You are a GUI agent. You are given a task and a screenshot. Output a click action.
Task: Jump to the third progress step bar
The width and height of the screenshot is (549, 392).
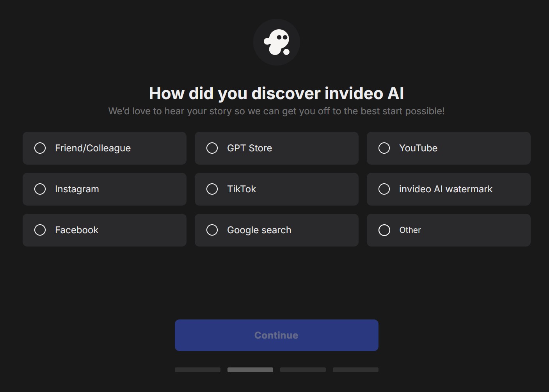pyautogui.click(x=303, y=370)
